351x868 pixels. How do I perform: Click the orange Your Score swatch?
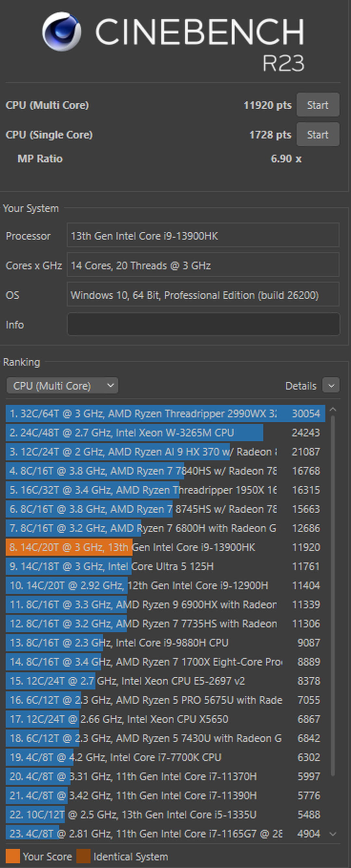tap(13, 856)
